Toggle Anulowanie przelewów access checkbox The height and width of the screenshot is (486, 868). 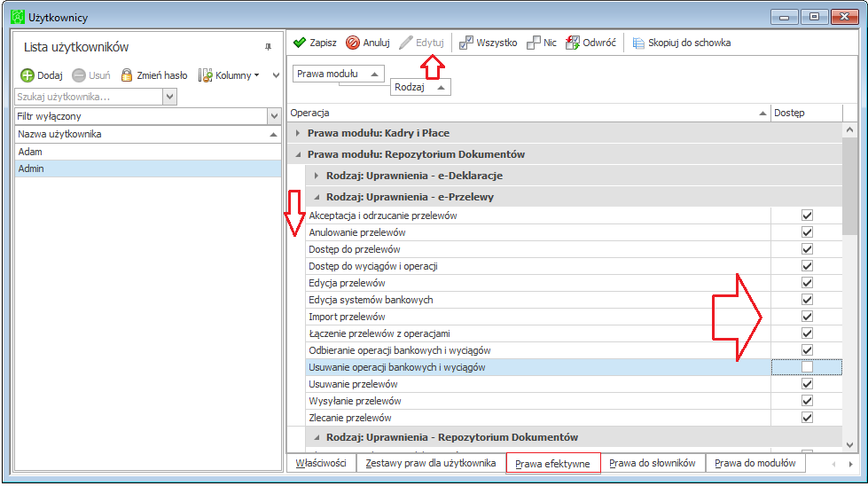tap(807, 232)
